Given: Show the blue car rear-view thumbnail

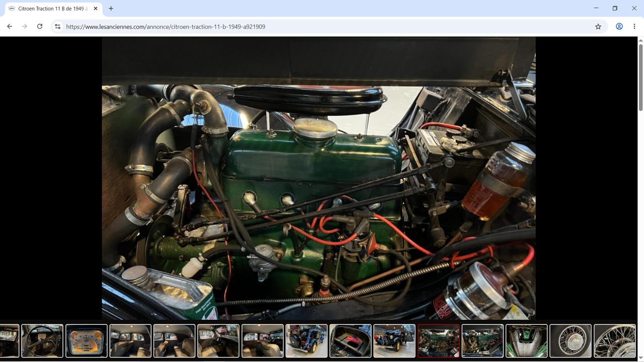Looking at the screenshot, I should (306, 341).
